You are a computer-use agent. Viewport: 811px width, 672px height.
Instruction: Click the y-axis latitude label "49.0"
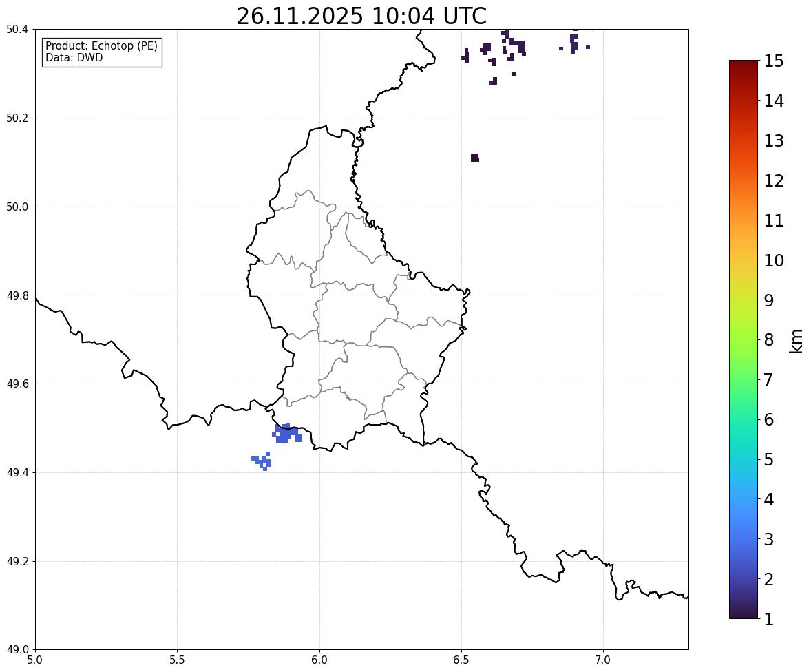click(17, 650)
